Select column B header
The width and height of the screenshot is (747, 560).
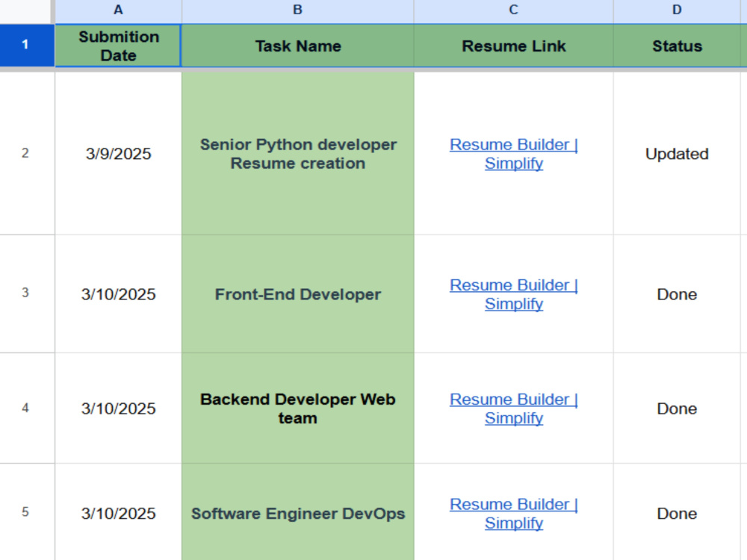tap(298, 10)
